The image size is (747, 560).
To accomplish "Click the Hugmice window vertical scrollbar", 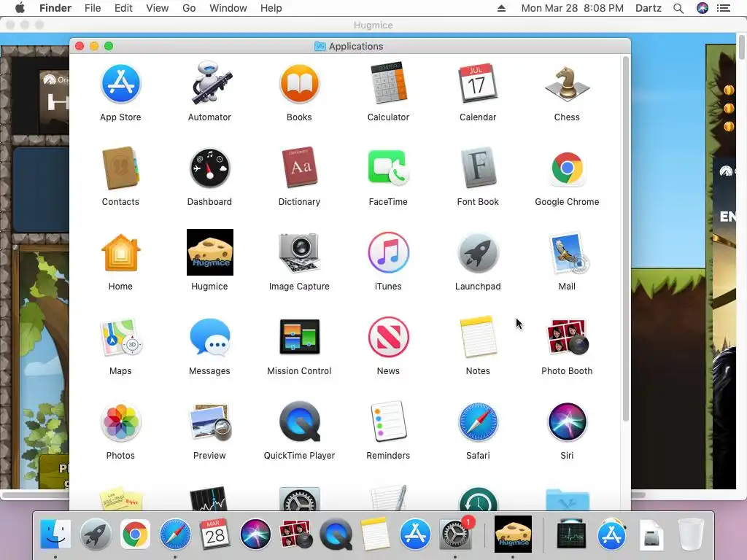I will pyautogui.click(x=742, y=47).
